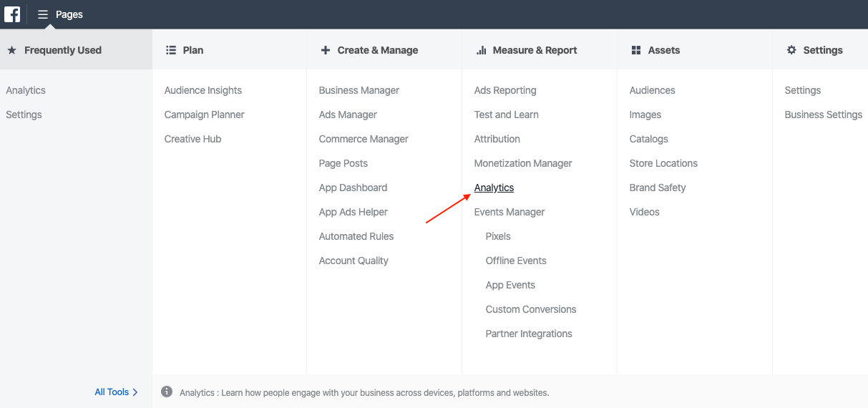Click the plus icon by Create & Manage

(326, 50)
